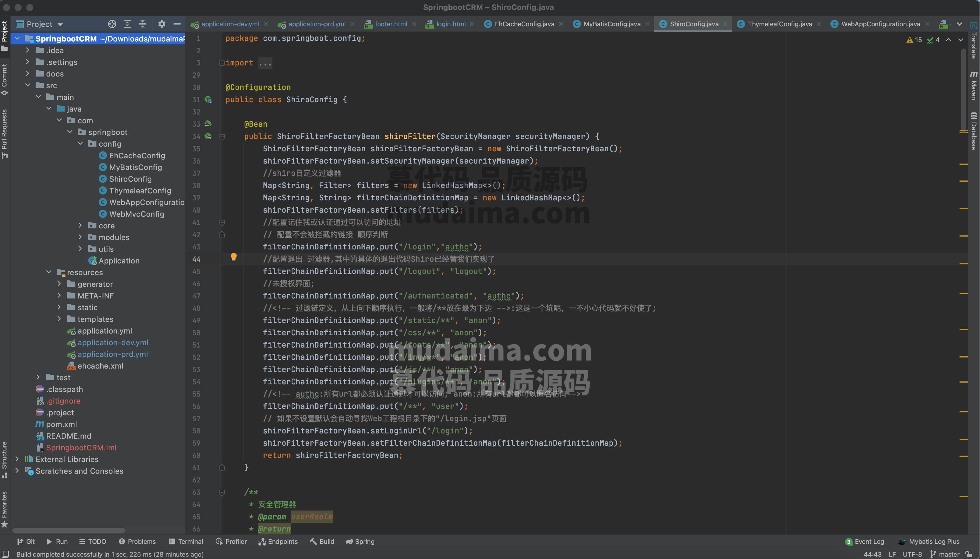This screenshot has width=980, height=559.
Task: Hide the Project tool window
Action: (x=177, y=24)
